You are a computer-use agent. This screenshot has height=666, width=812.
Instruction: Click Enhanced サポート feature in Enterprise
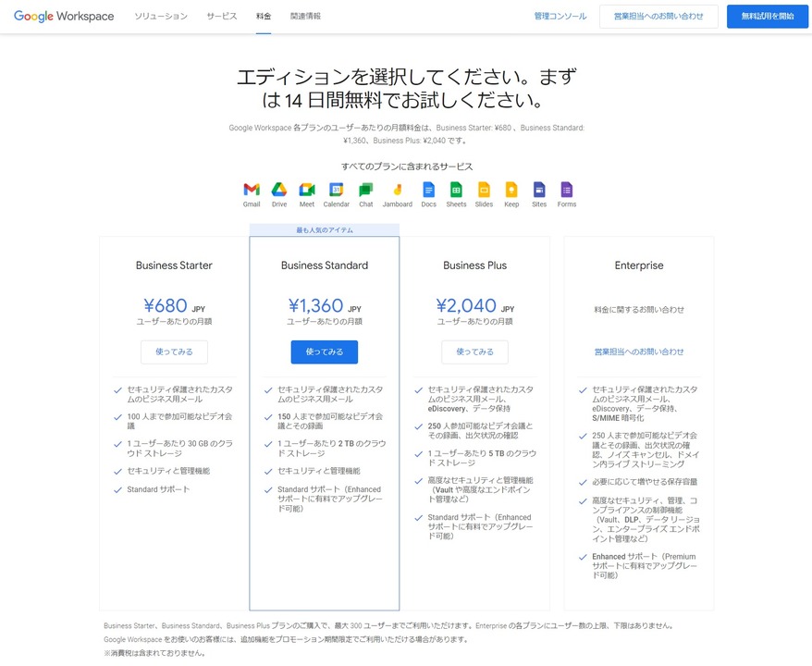tap(645, 565)
